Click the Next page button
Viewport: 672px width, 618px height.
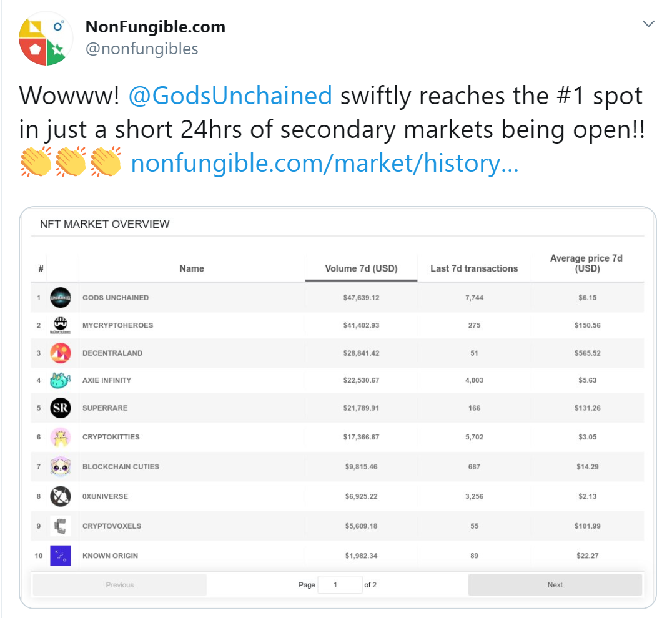(x=555, y=584)
